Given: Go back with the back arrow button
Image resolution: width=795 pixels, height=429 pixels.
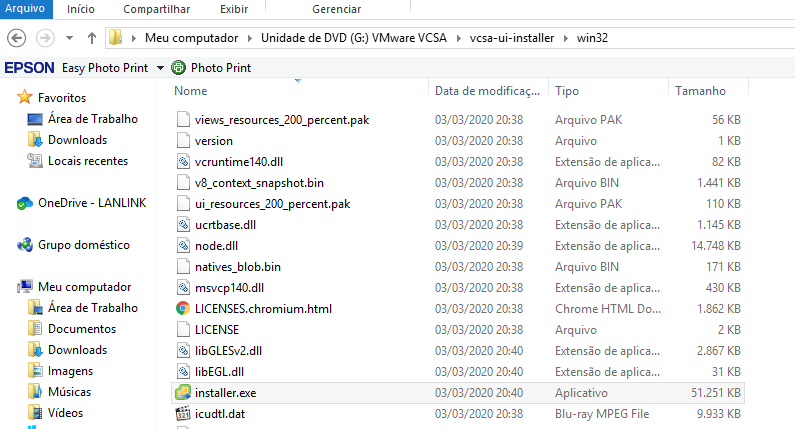Looking at the screenshot, I should pyautogui.click(x=17, y=38).
